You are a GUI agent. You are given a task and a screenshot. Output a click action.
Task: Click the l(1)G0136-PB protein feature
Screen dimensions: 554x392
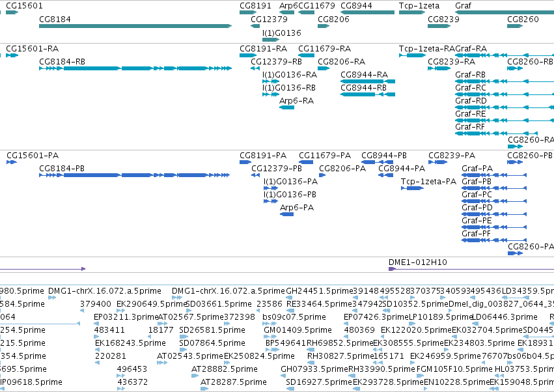271,201
